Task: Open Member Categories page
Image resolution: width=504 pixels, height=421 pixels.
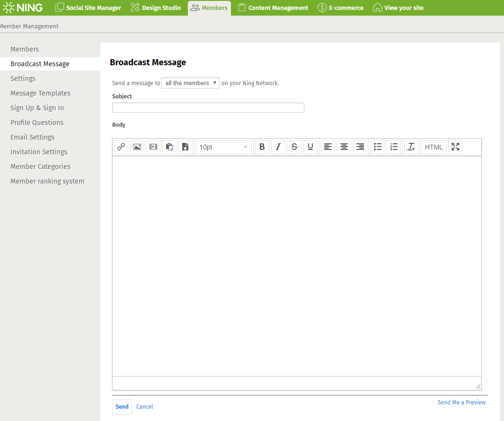Action: pos(41,167)
